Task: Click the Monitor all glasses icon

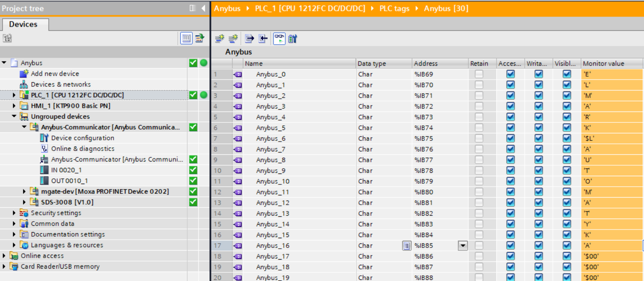Action: click(279, 38)
